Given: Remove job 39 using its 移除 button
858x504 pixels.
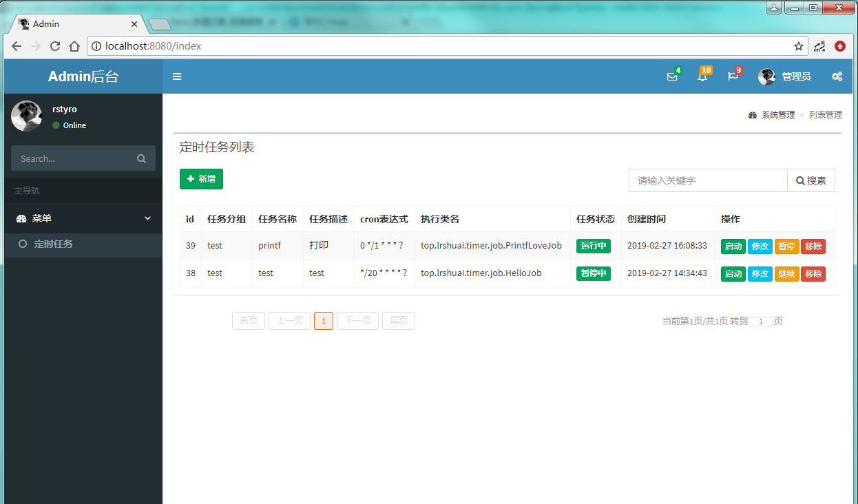Looking at the screenshot, I should point(813,246).
